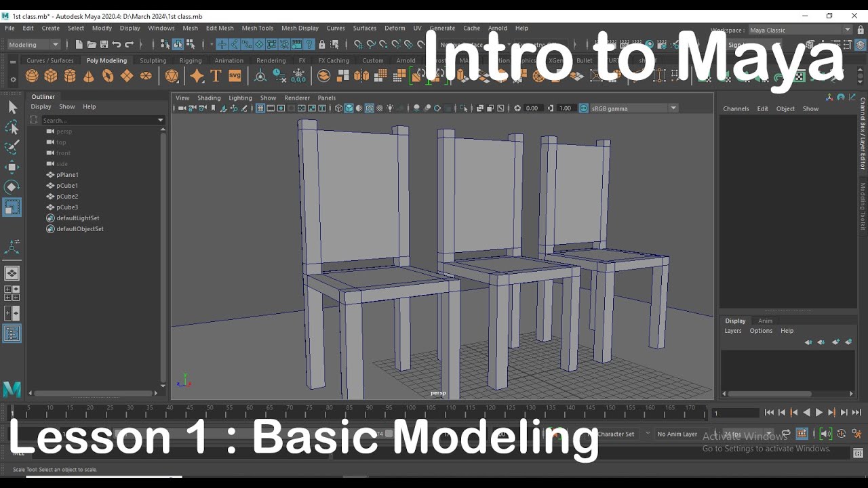Toggle viewport grid display
Screen dimensions: 868x488
pos(260,108)
